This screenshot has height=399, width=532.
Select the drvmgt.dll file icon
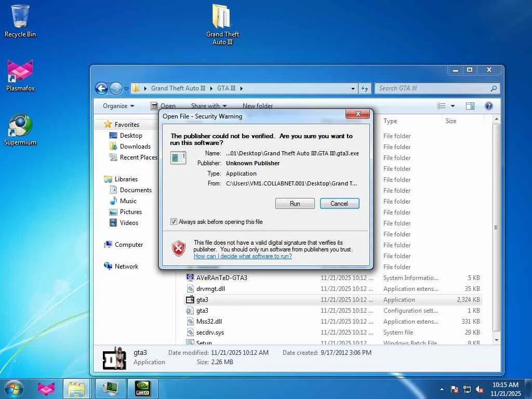[x=190, y=289]
